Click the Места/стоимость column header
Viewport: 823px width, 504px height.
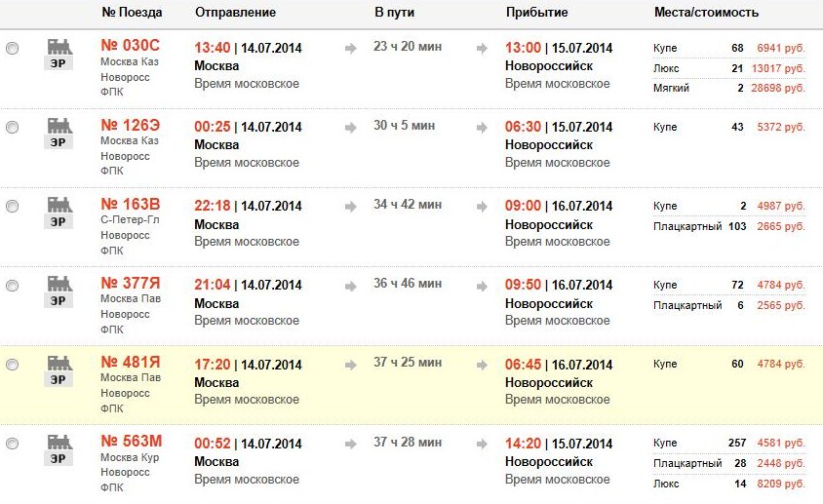coord(706,13)
